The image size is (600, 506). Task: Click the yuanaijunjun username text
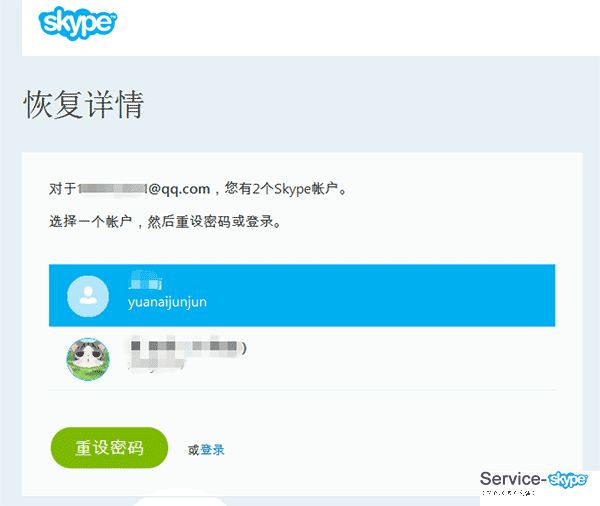[172, 302]
